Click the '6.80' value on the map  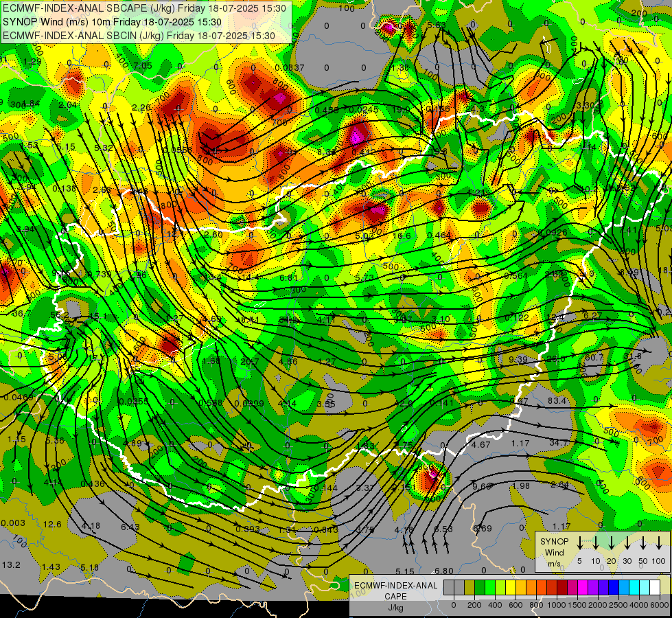(444, 571)
